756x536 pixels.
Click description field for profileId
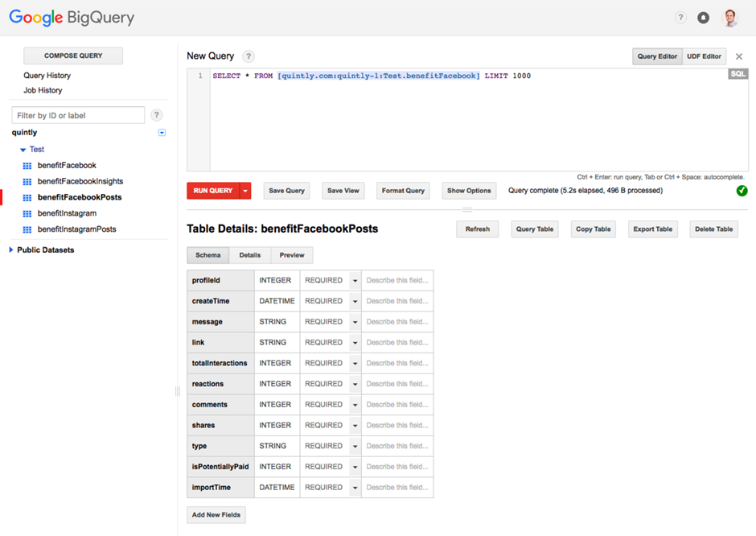pos(397,280)
